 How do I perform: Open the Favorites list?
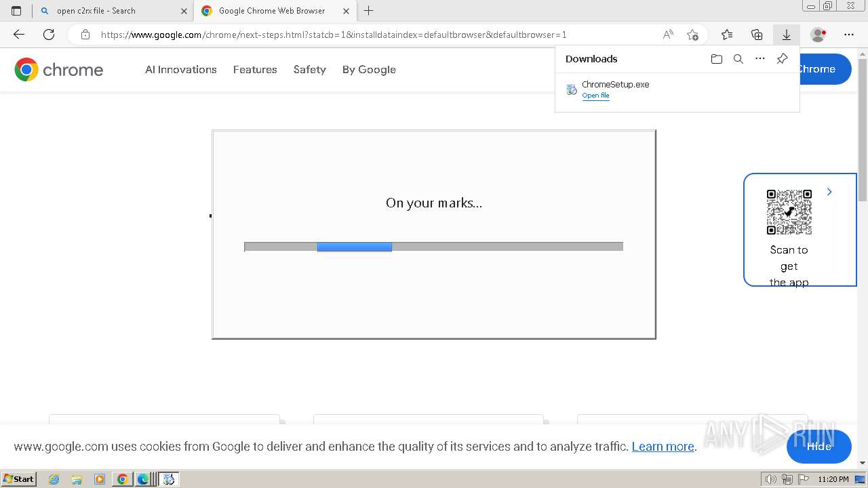click(727, 35)
